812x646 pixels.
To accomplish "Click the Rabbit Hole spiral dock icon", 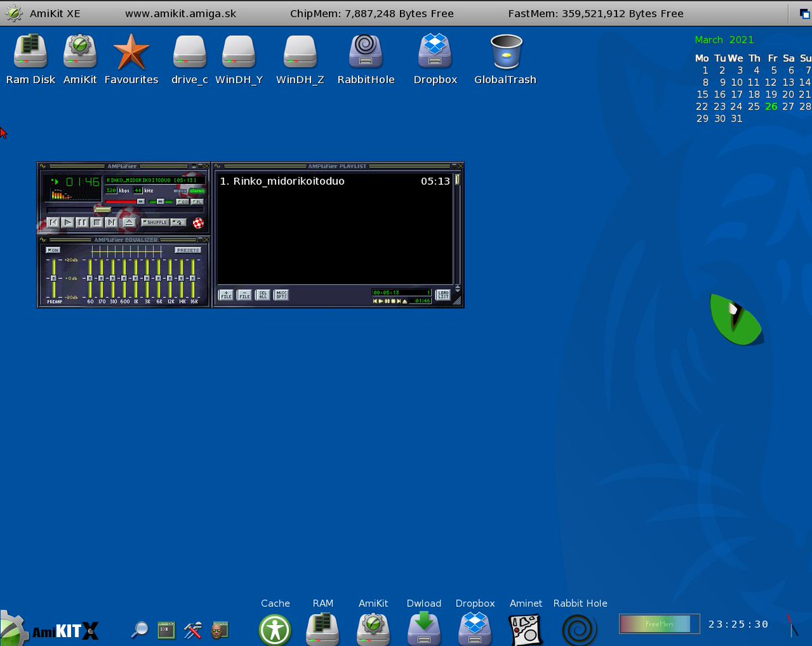I will tap(580, 629).
